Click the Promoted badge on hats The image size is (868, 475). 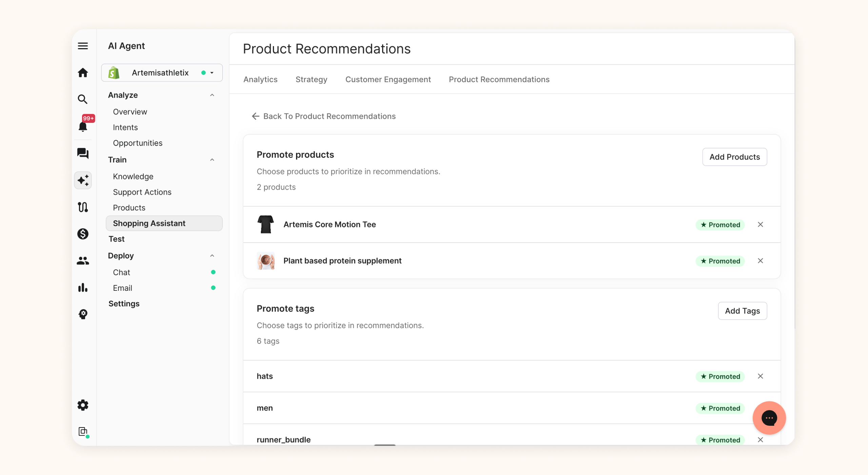coord(720,376)
